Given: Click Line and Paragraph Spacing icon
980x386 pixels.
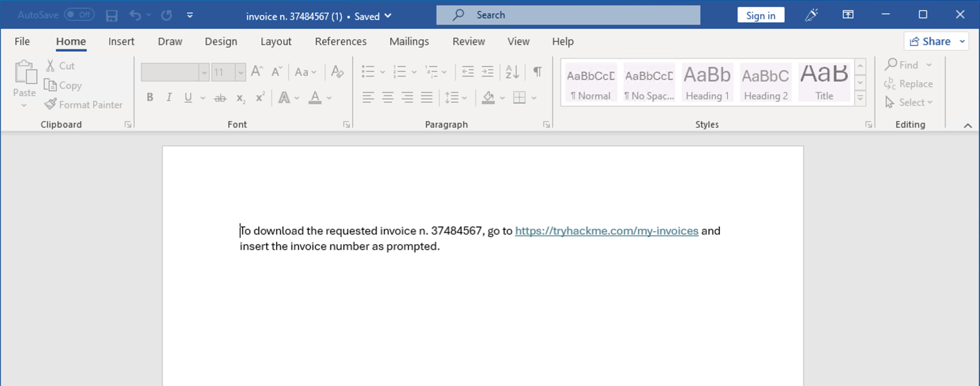Looking at the screenshot, I should click(451, 98).
